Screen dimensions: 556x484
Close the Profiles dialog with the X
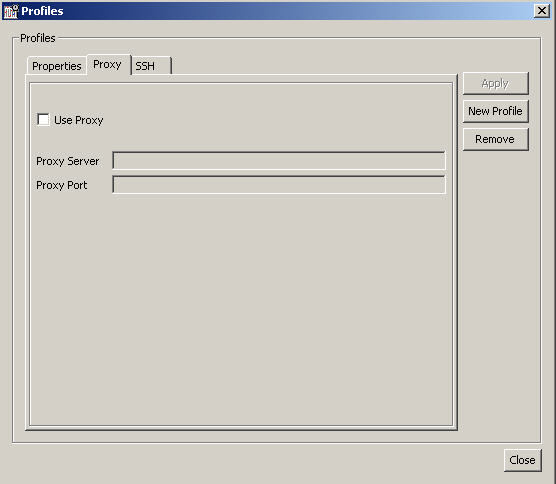(541, 11)
